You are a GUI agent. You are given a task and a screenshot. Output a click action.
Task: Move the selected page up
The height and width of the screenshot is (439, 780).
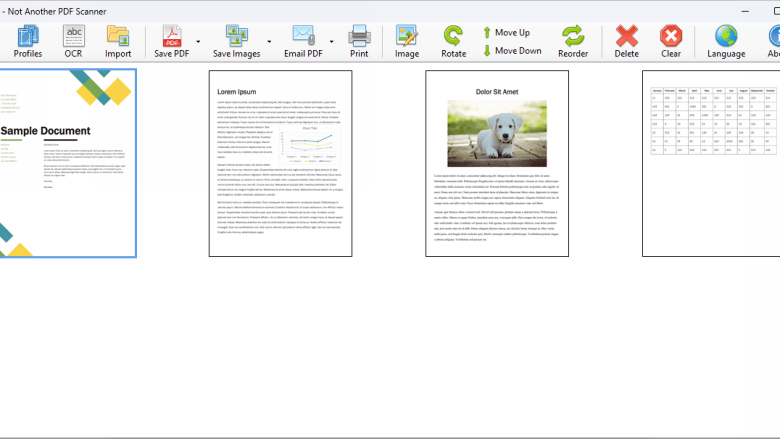[506, 33]
